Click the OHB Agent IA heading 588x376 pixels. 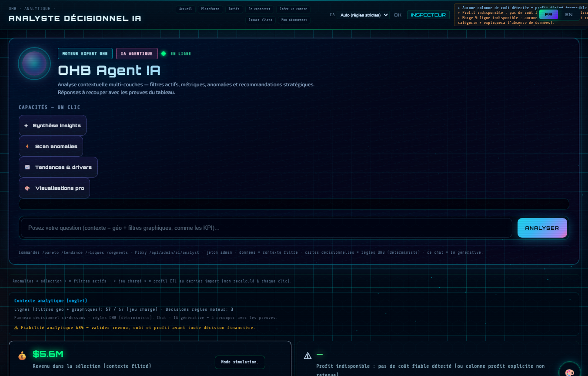109,70
